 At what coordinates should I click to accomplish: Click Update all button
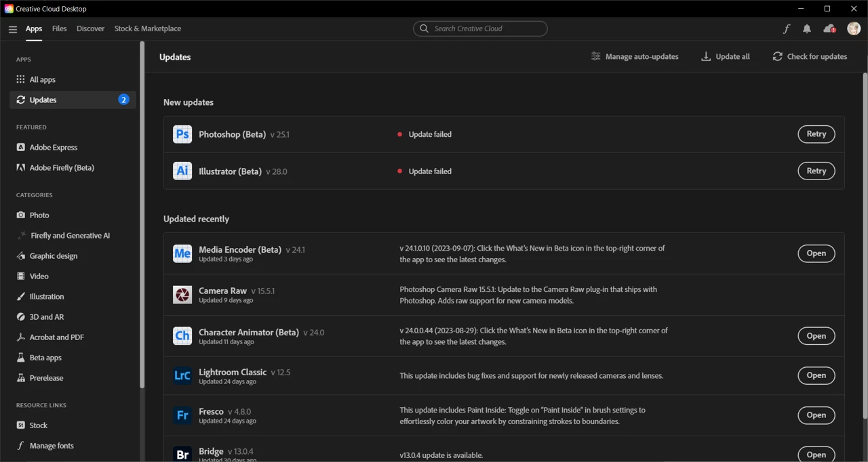726,56
